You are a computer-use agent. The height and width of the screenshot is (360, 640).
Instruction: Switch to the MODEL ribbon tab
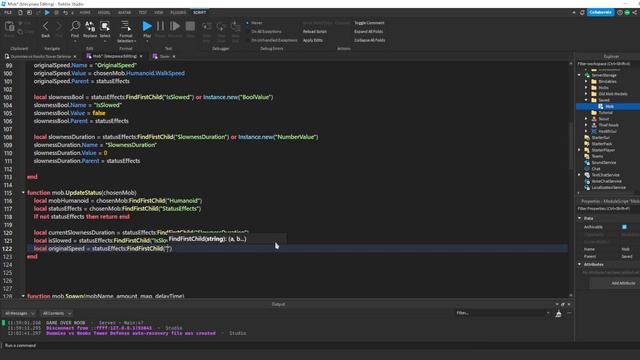coord(104,13)
